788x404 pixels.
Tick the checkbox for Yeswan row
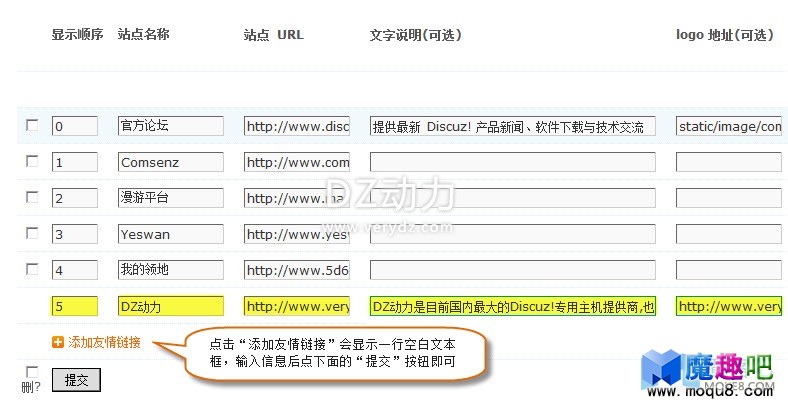[32, 233]
